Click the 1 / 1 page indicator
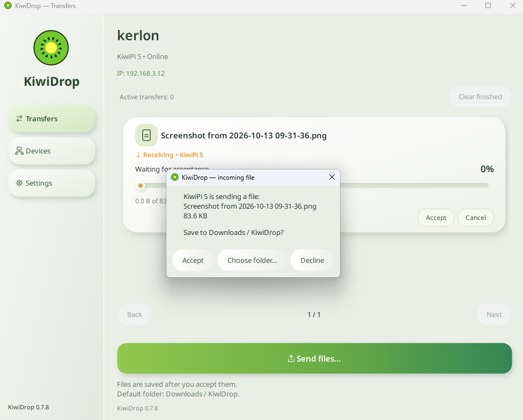The width and height of the screenshot is (523, 420). click(314, 314)
